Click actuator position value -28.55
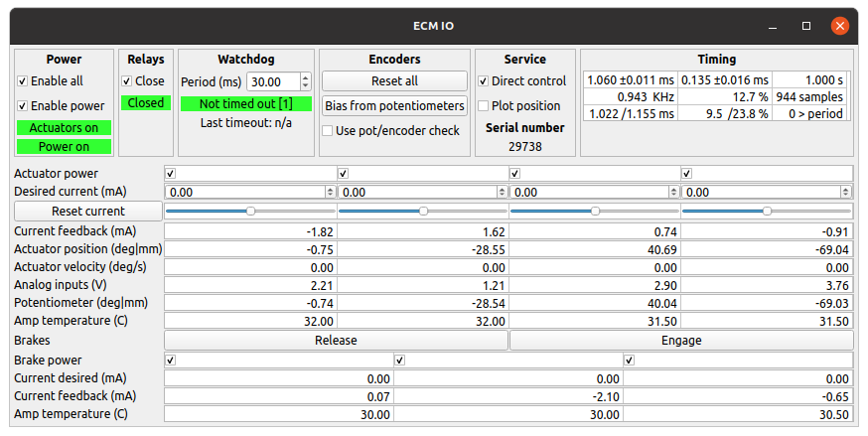 point(423,249)
